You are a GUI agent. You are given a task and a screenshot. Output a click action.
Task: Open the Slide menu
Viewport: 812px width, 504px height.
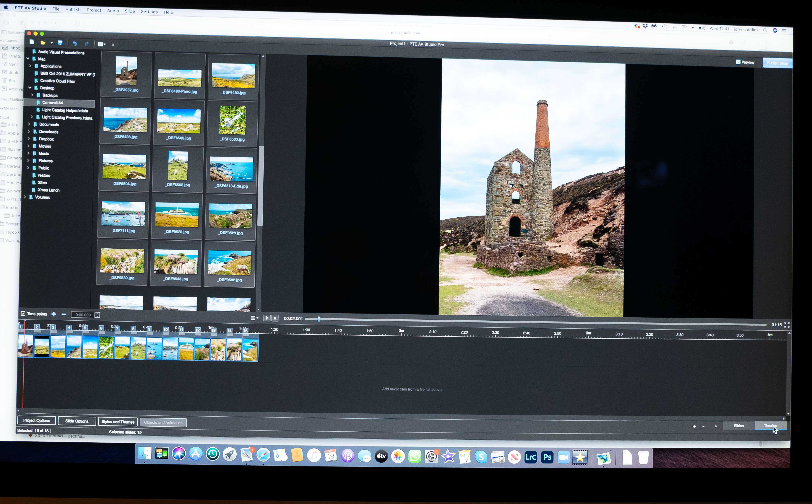130,11
